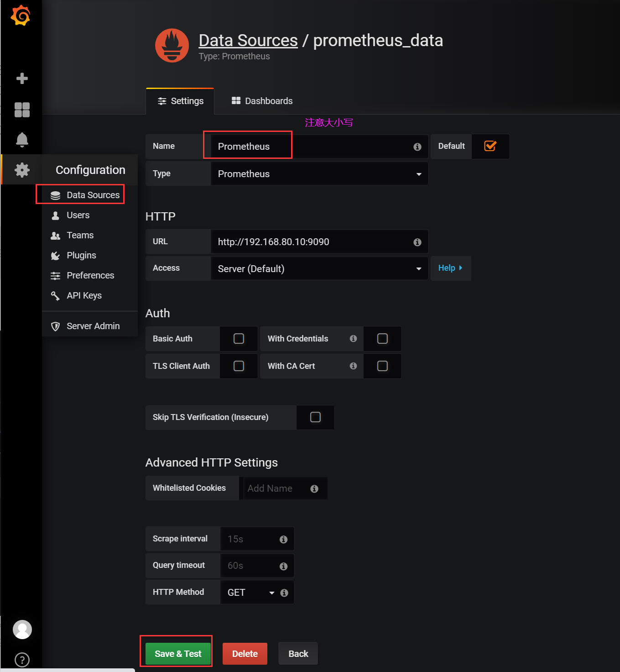Viewport: 620px width, 672px height.
Task: Enable With Credentials checkbox
Action: click(x=382, y=338)
